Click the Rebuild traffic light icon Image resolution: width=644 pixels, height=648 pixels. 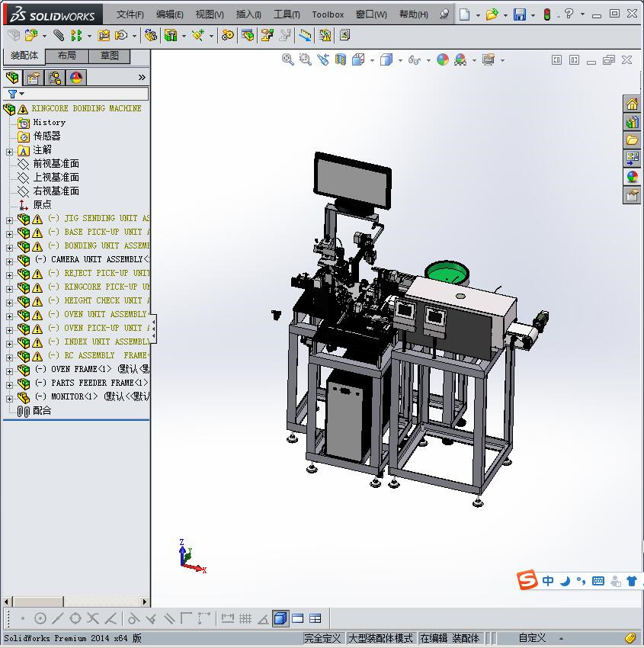pyautogui.click(x=547, y=14)
